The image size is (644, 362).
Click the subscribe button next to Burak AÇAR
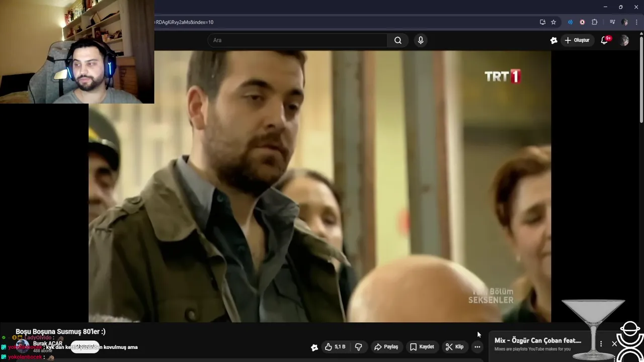point(85,347)
